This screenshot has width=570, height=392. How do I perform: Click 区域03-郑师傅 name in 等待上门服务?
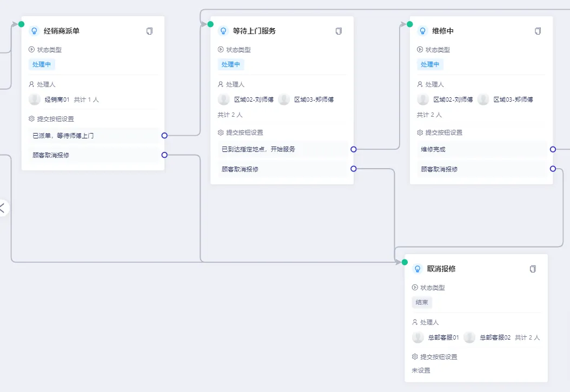tap(314, 99)
